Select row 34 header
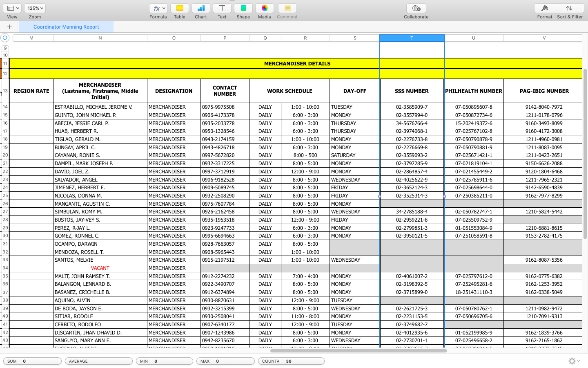588x368 pixels. 5,268
